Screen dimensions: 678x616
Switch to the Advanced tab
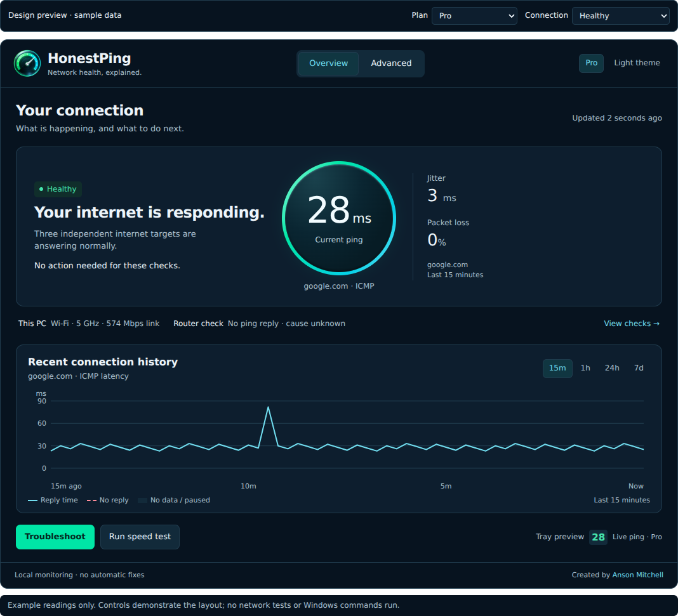click(x=391, y=63)
